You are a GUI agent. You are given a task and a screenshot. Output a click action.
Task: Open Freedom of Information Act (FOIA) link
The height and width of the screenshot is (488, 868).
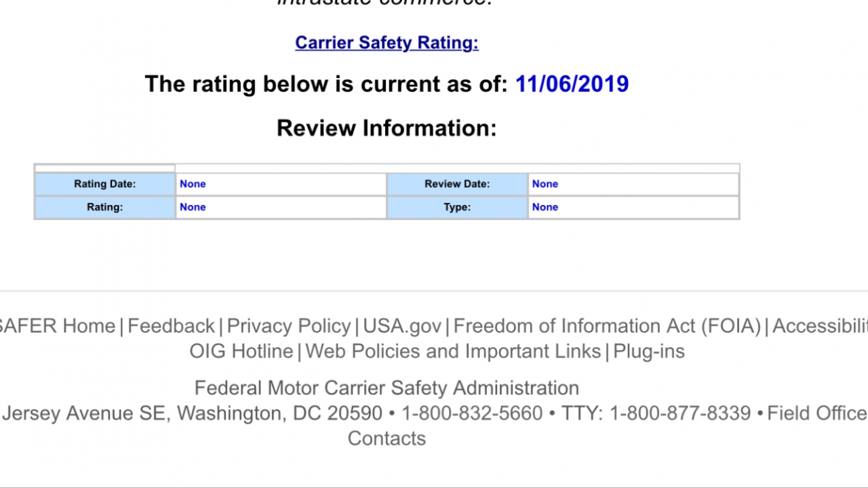tap(607, 326)
